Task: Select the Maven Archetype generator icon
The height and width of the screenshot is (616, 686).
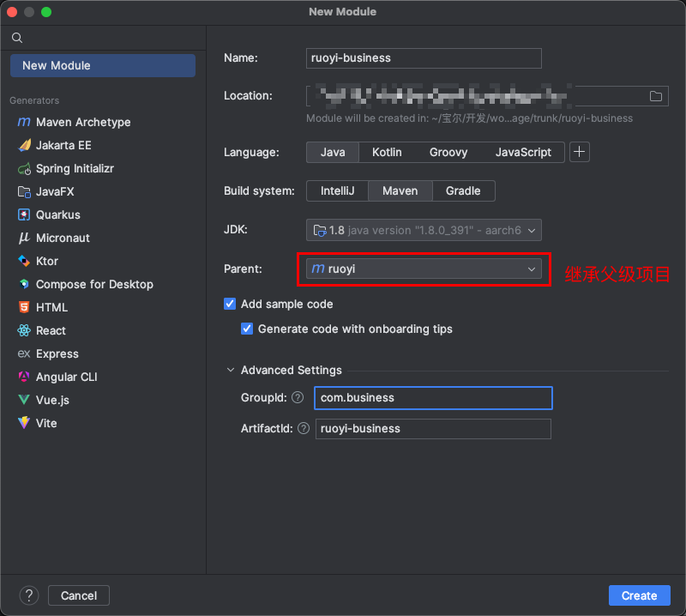Action: tap(24, 122)
